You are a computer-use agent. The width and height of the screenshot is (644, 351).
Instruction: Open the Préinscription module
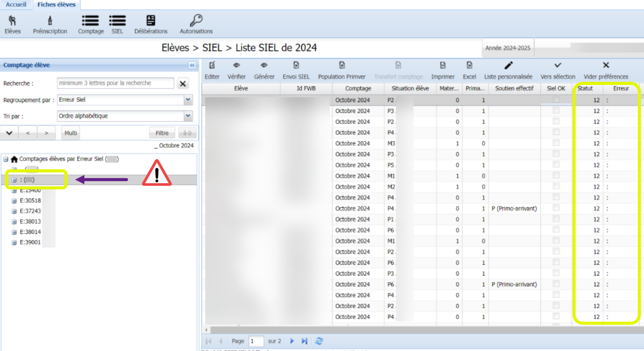point(50,21)
